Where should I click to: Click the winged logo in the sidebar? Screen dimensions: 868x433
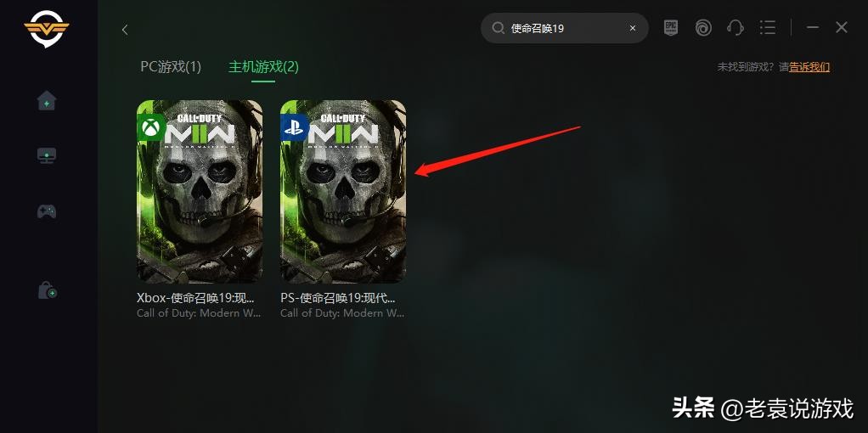click(47, 29)
